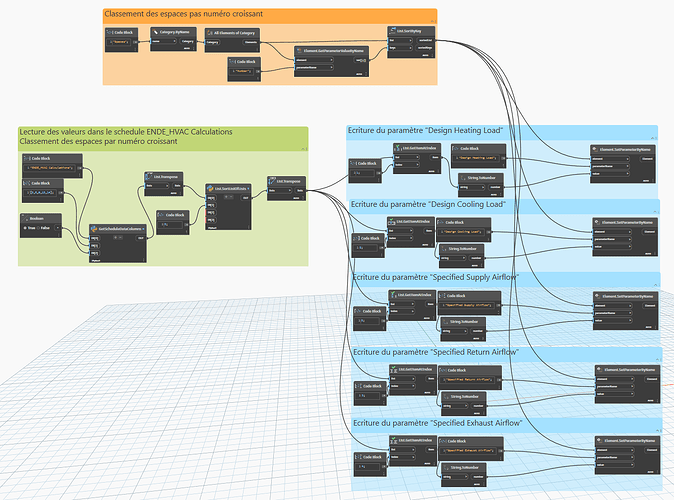This screenshot has height=500, width=674.
Task: Click the plus button on GetScheduleDataColumns node
Action: [116, 237]
